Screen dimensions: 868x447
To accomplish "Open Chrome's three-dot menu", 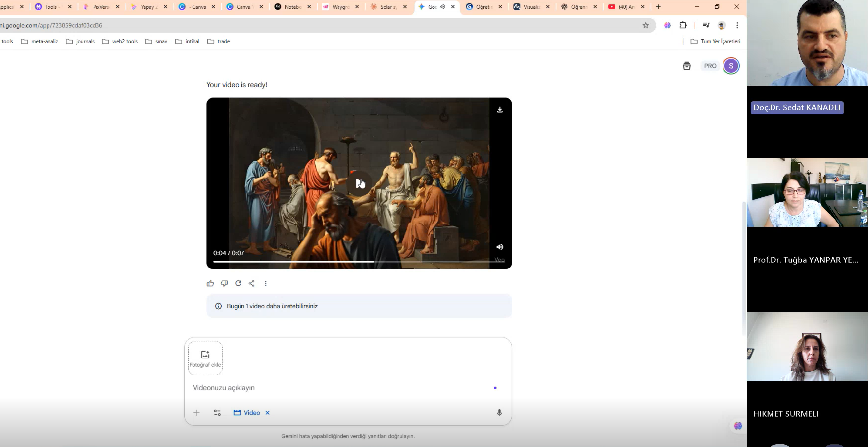I will coord(737,25).
